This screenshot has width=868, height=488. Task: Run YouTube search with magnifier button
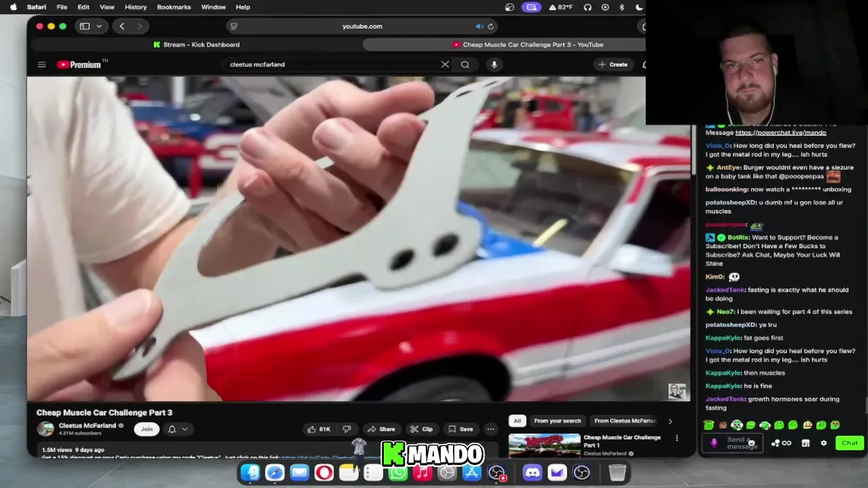(x=465, y=64)
